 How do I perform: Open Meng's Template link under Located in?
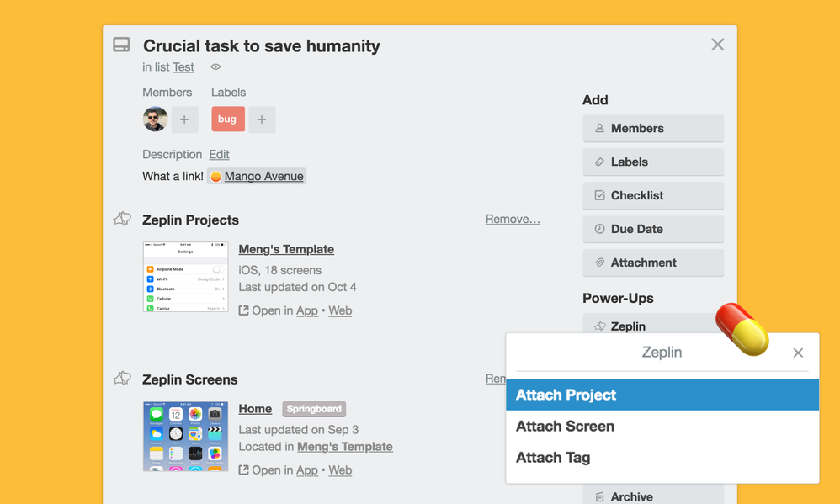click(x=345, y=447)
